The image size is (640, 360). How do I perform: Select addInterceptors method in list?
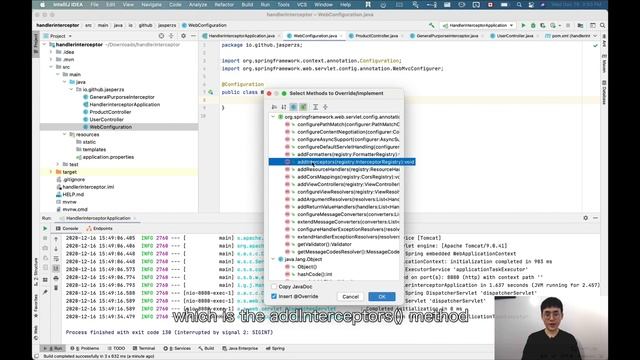pyautogui.click(x=342, y=162)
